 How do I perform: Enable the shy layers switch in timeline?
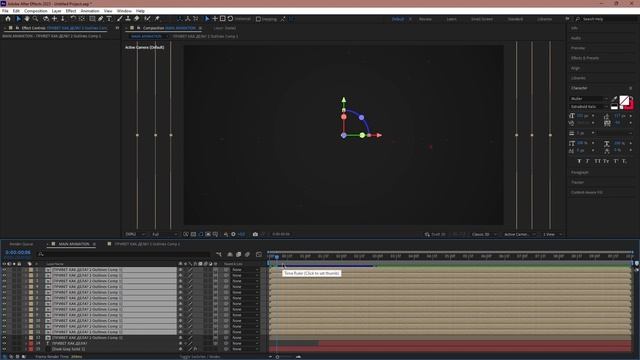230,254
